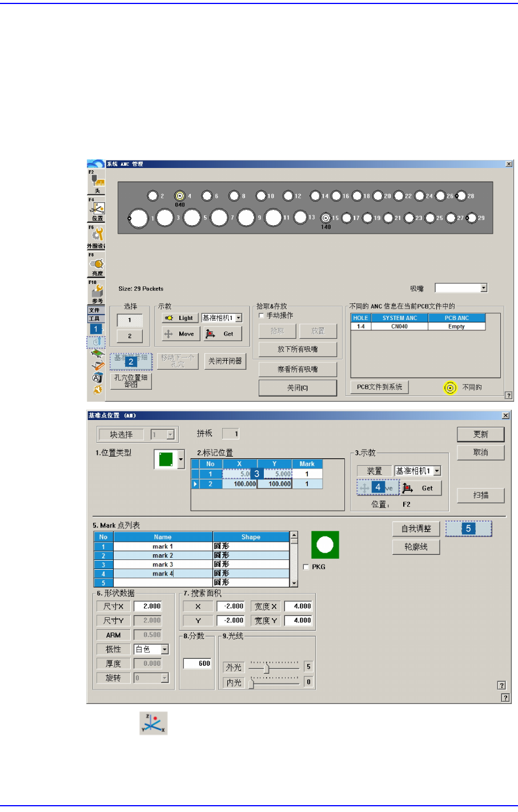Click the 分数 score field showing 600
The image size is (518, 812).
pyautogui.click(x=198, y=663)
